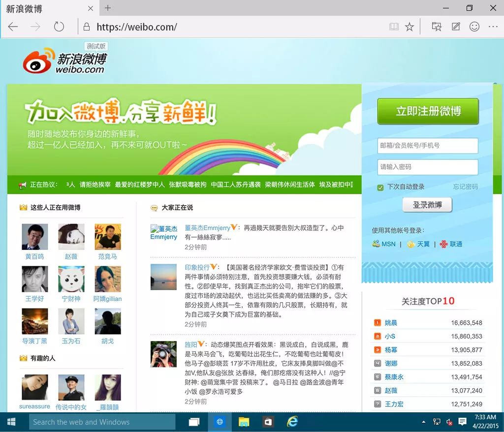Image resolution: width=504 pixels, height=432 pixels.
Task: Open the More actions ellipsis menu
Action: click(493, 27)
